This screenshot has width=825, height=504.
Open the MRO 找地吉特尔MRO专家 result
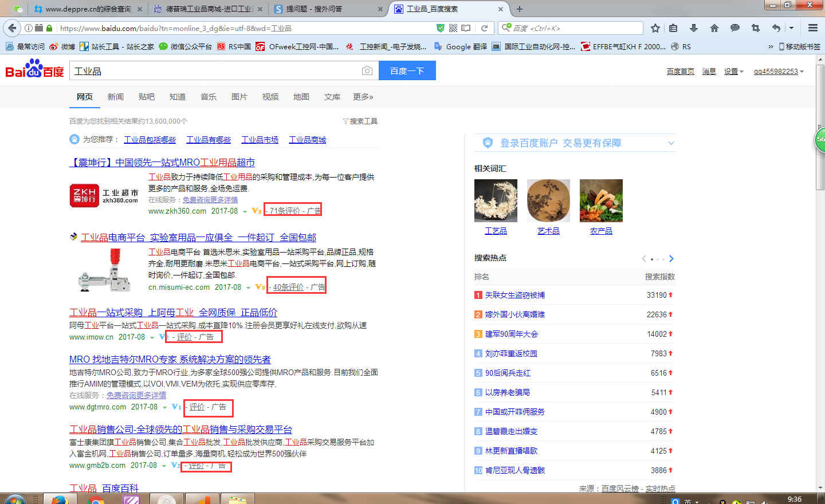coord(170,360)
